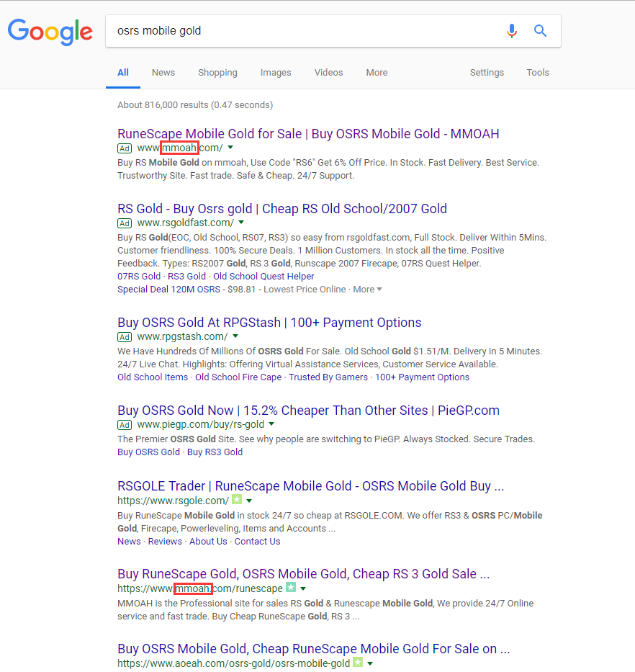635x672 pixels.
Task: Click green star icon next to mmoah.com/runescape URL
Action: (x=291, y=587)
